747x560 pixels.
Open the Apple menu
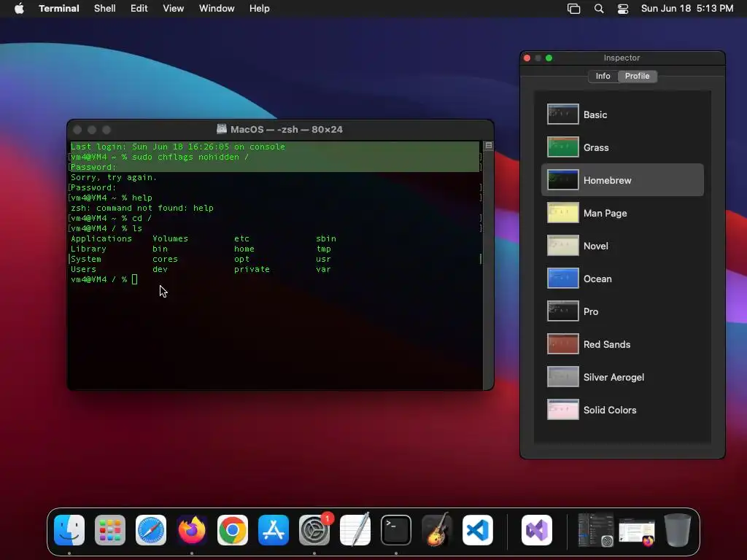point(19,9)
